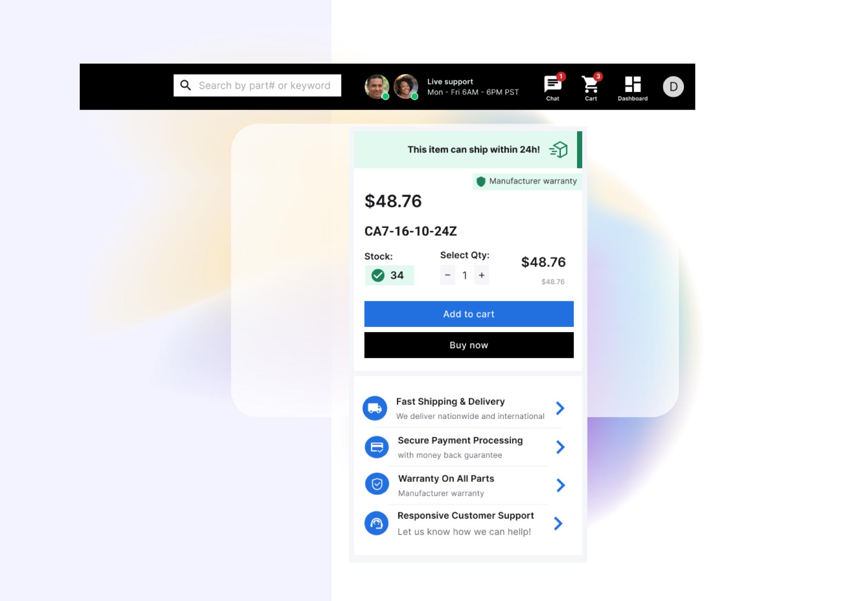Click the search magnifier icon
Image resolution: width=868 pixels, height=601 pixels.
click(x=186, y=85)
